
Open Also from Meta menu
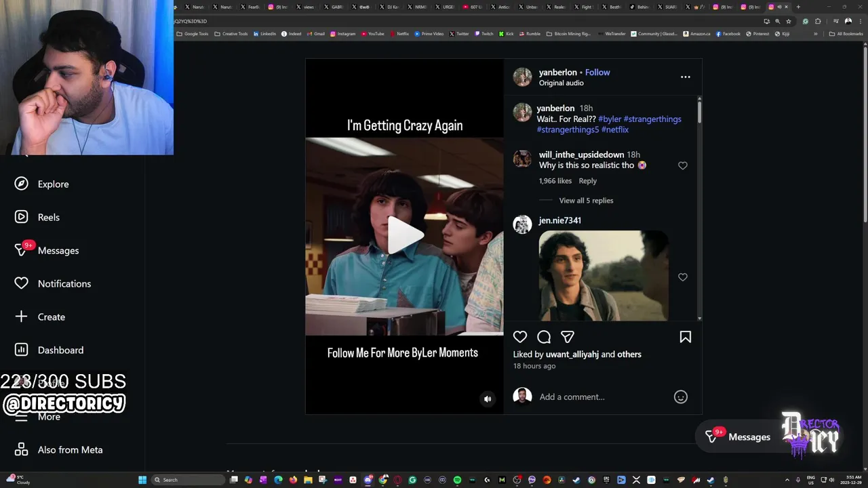[59, 450]
